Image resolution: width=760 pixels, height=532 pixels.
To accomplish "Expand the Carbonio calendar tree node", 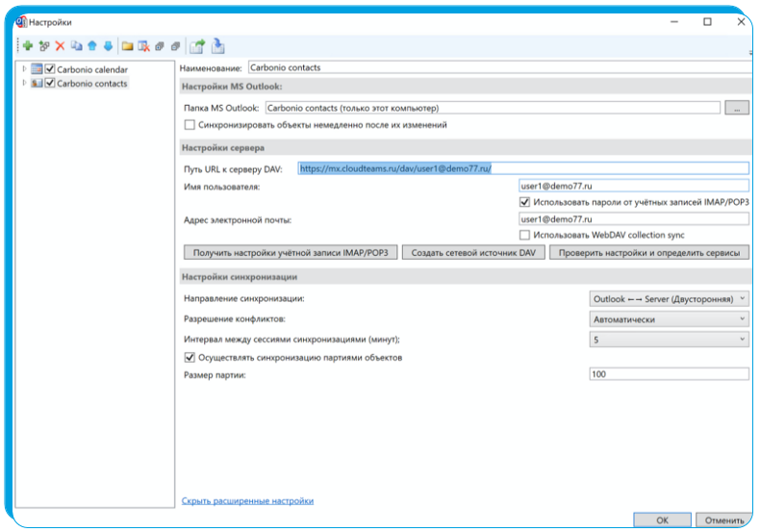I will click(24, 69).
